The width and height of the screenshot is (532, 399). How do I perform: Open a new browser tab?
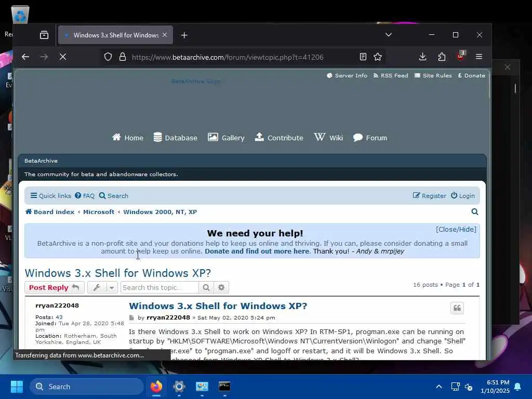(x=184, y=35)
